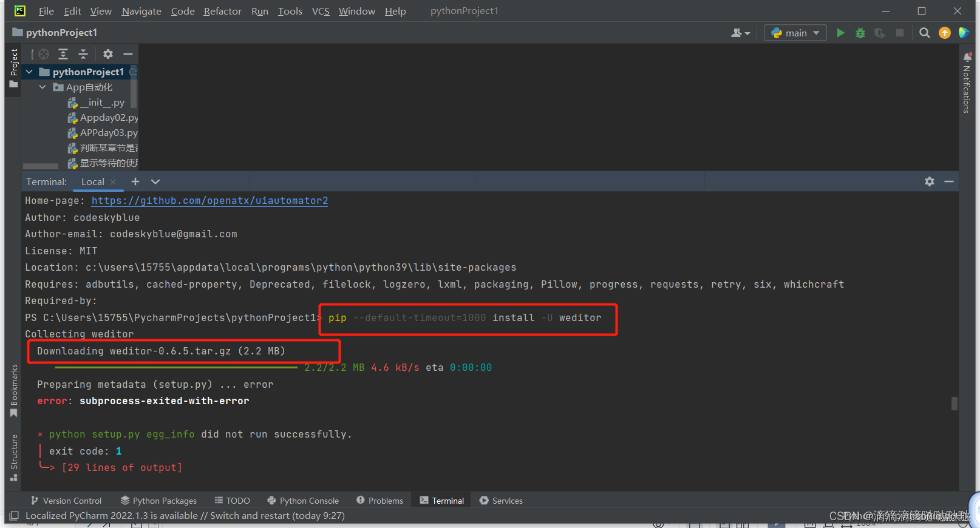The height and width of the screenshot is (528, 980).
Task: Open the TODO tool tab
Action: [233, 501]
